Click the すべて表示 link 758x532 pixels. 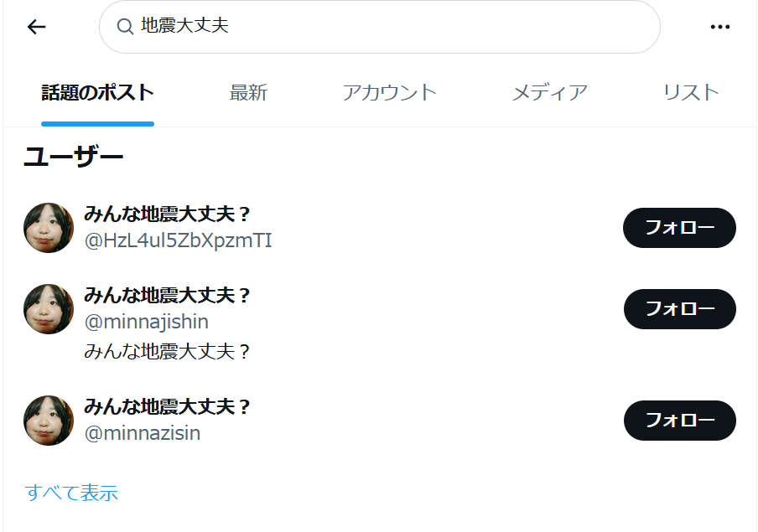pyautogui.click(x=71, y=493)
